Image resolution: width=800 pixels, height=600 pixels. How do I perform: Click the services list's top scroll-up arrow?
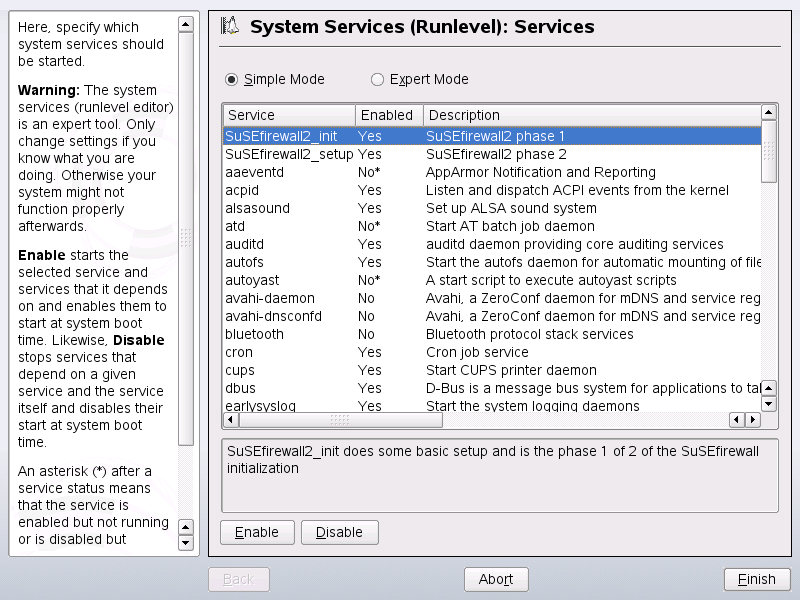[x=769, y=114]
